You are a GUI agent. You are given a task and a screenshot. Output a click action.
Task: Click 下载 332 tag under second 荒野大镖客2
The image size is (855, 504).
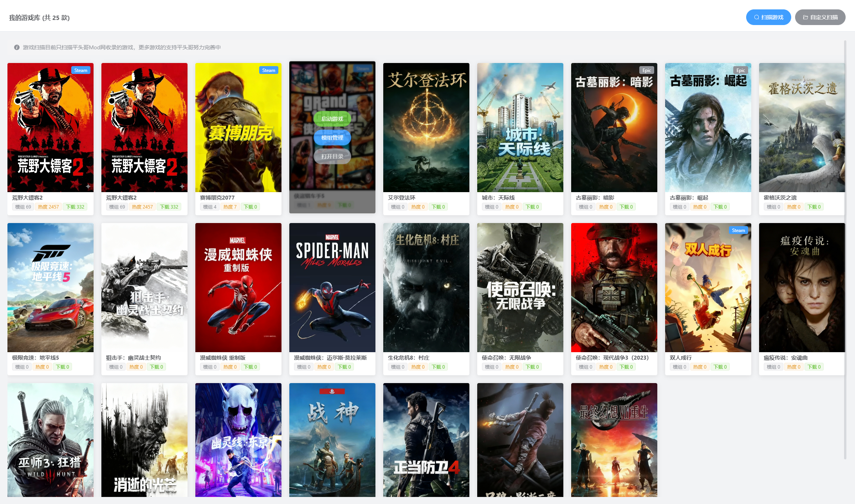pos(169,207)
